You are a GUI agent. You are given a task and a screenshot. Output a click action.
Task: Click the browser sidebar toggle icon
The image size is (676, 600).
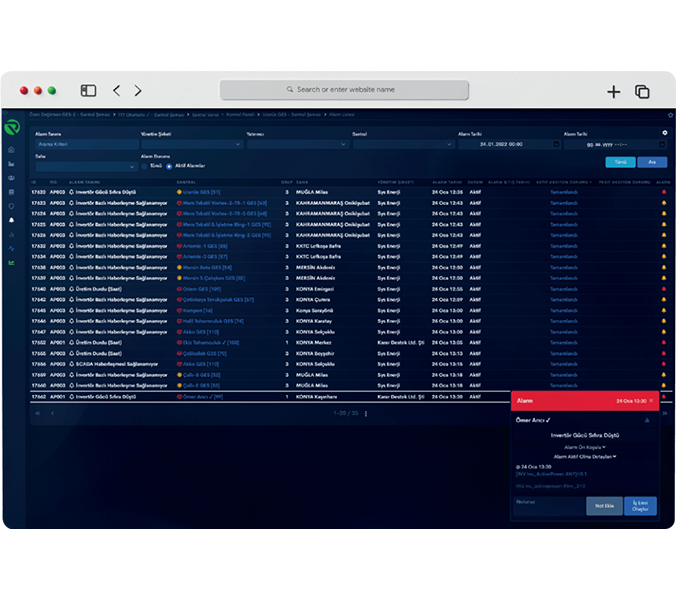(x=88, y=91)
